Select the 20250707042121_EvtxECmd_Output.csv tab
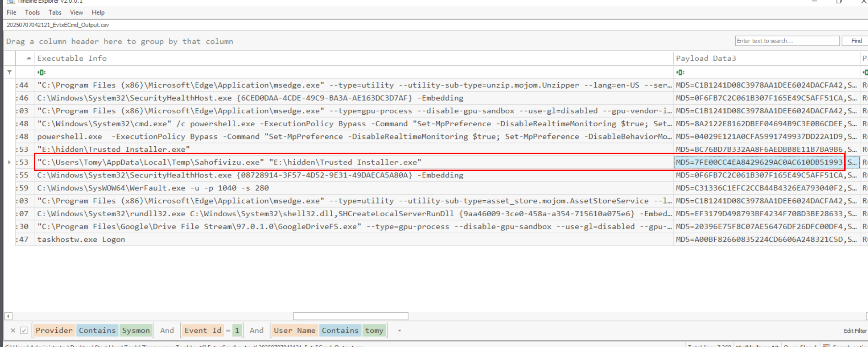Screen dimensions: 868x347 [x=58, y=25]
